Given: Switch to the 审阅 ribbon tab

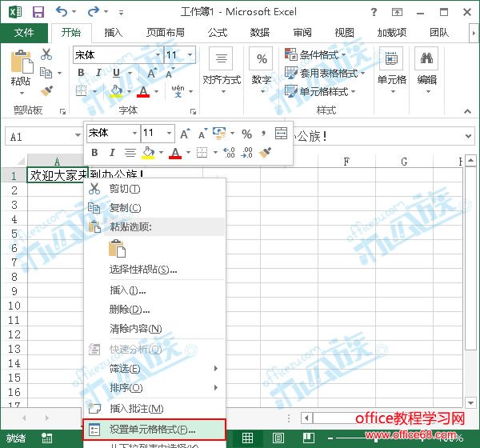Looking at the screenshot, I should click(x=302, y=32).
